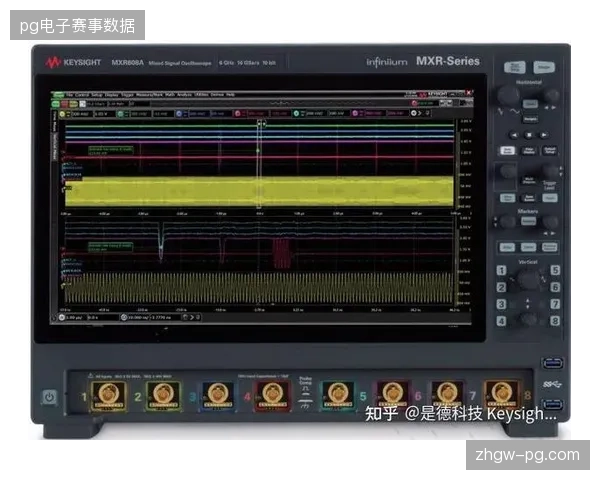Push front-panel channel 6 button
This screenshot has height=480, width=600.
tap(555, 287)
